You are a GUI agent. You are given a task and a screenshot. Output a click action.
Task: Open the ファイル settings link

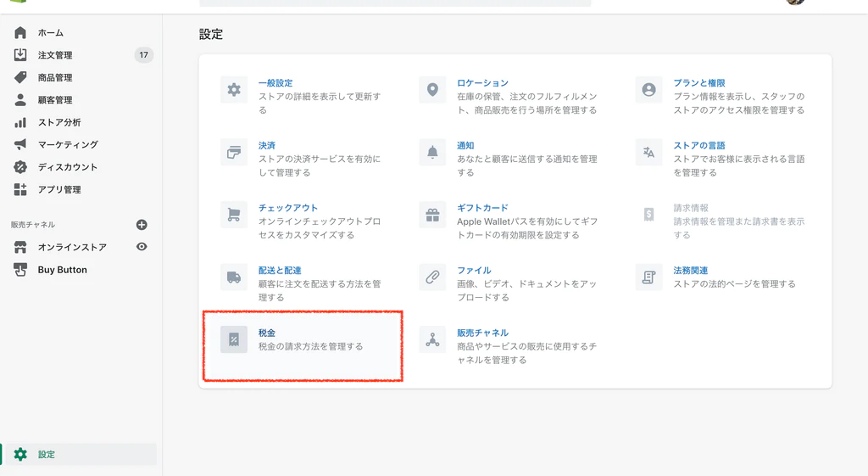[x=474, y=271]
